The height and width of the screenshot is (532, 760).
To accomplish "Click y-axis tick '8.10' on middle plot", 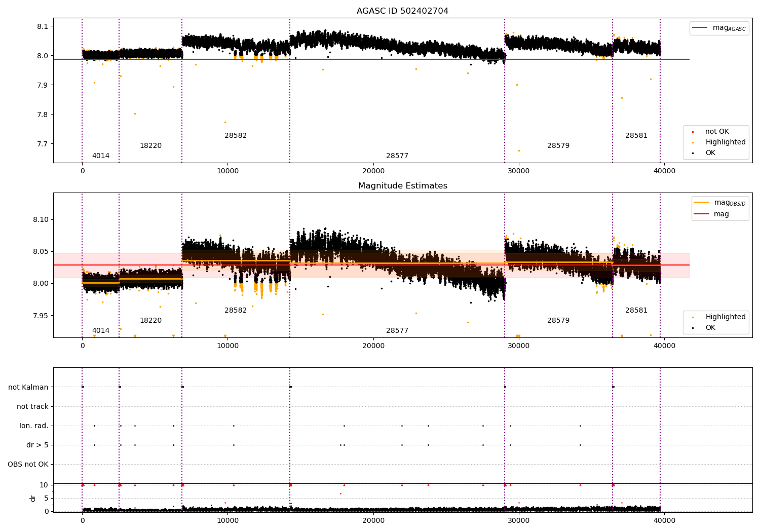I will tap(41, 220).
